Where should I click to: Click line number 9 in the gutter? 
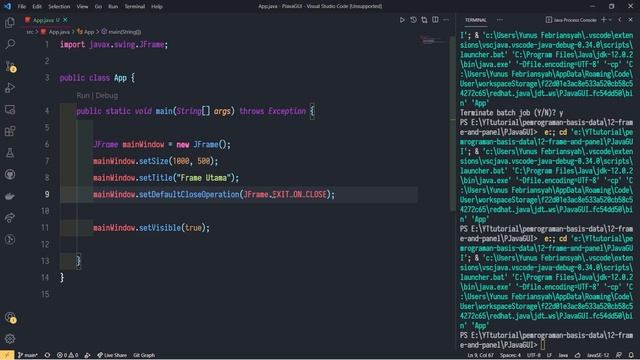[x=47, y=194]
